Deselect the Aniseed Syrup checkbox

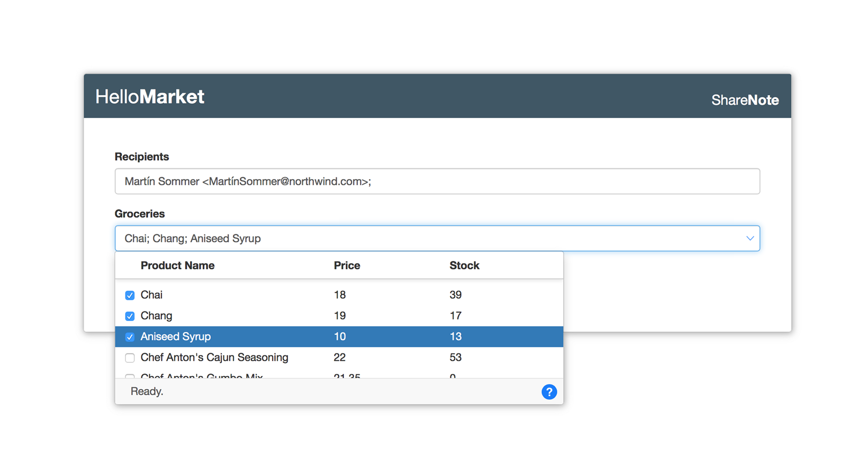click(130, 337)
